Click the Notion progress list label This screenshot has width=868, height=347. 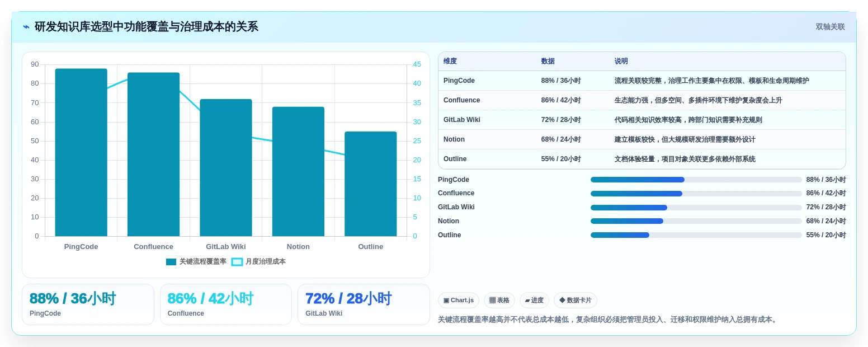click(449, 221)
